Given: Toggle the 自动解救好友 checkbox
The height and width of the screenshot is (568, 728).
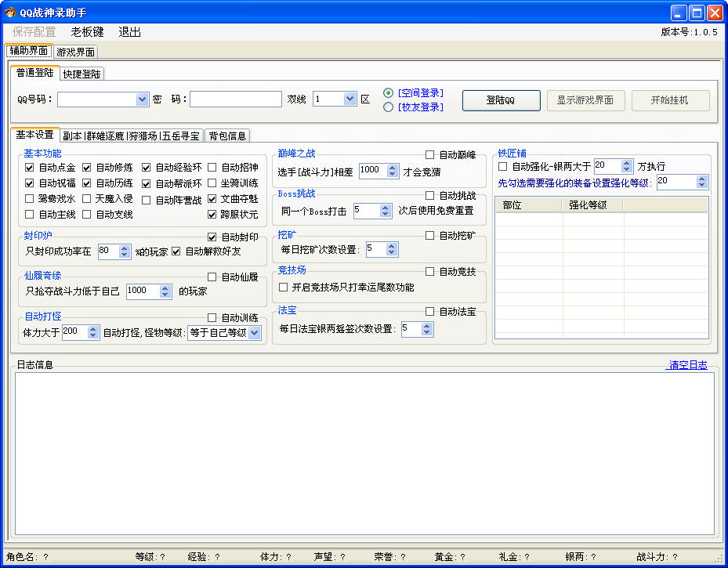Looking at the screenshot, I should pos(176,251).
